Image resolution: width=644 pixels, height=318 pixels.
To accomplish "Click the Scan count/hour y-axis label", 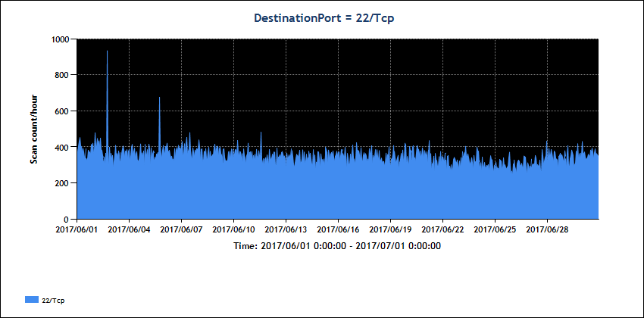I will click(x=34, y=129).
